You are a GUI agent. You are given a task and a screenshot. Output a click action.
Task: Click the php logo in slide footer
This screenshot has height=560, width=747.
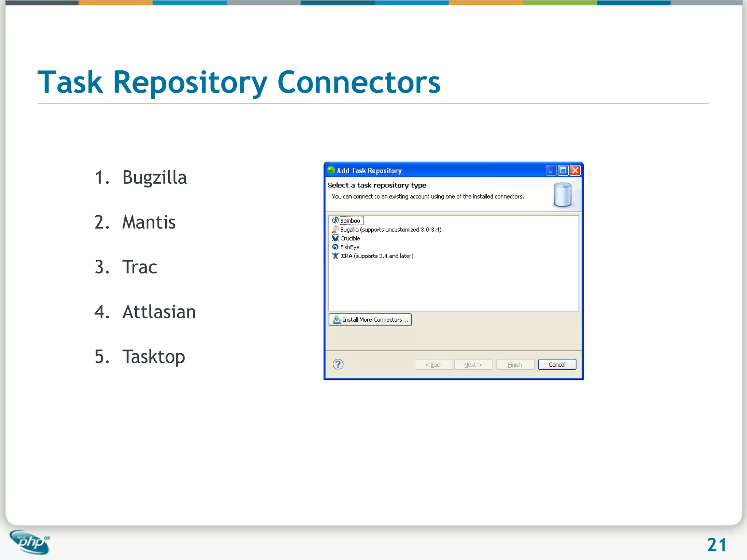click(30, 542)
